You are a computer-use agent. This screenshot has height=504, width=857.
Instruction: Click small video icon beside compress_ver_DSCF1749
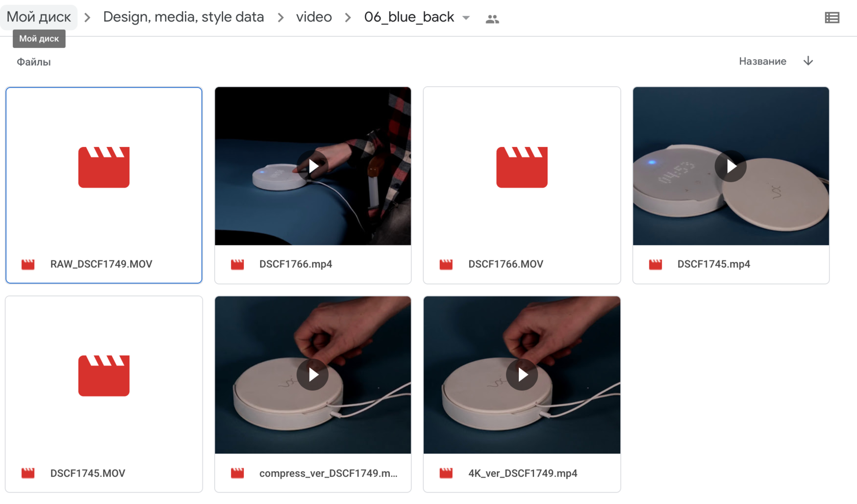click(237, 473)
